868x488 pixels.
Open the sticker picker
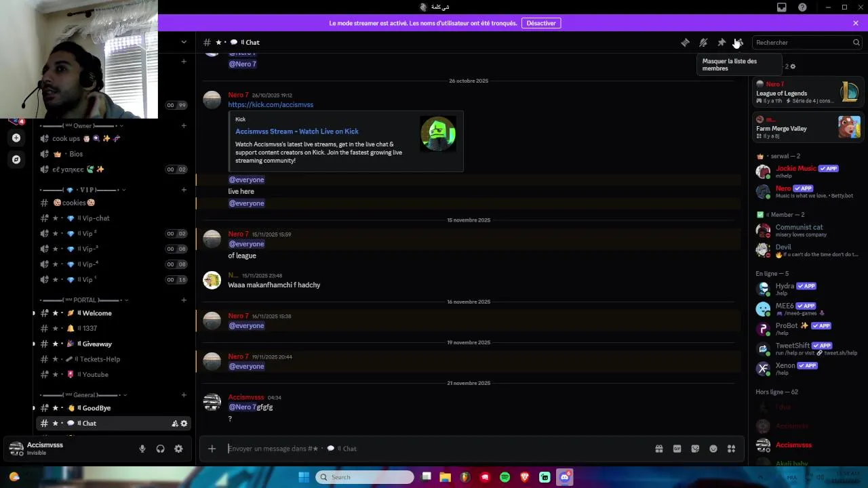(695, 449)
